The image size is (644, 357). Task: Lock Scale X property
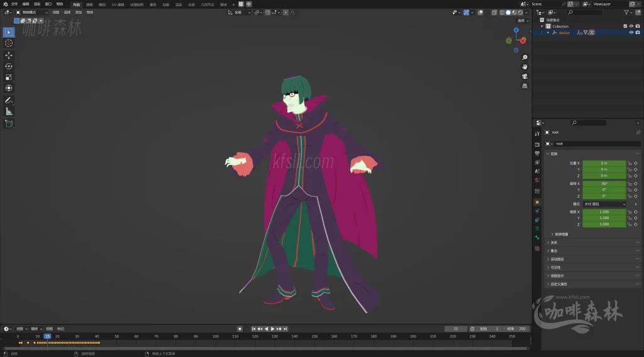(629, 212)
